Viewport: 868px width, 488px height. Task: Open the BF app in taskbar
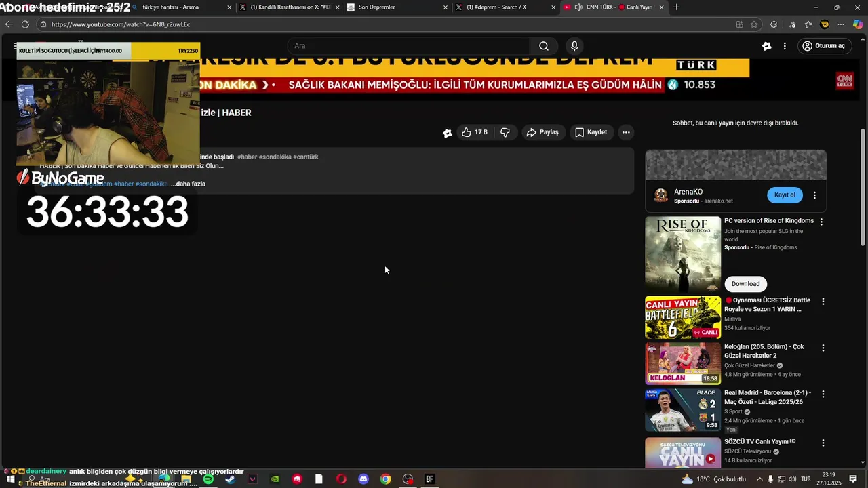[429, 479]
